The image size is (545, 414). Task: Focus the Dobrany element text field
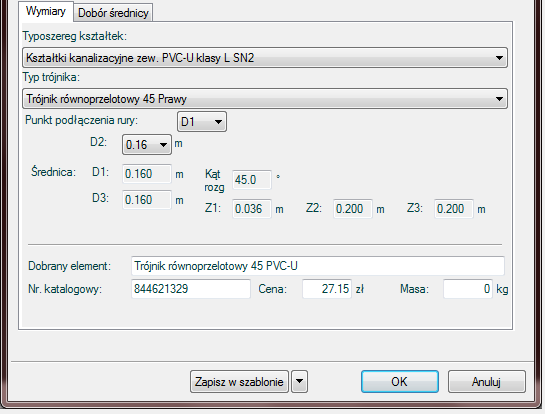(x=318, y=266)
